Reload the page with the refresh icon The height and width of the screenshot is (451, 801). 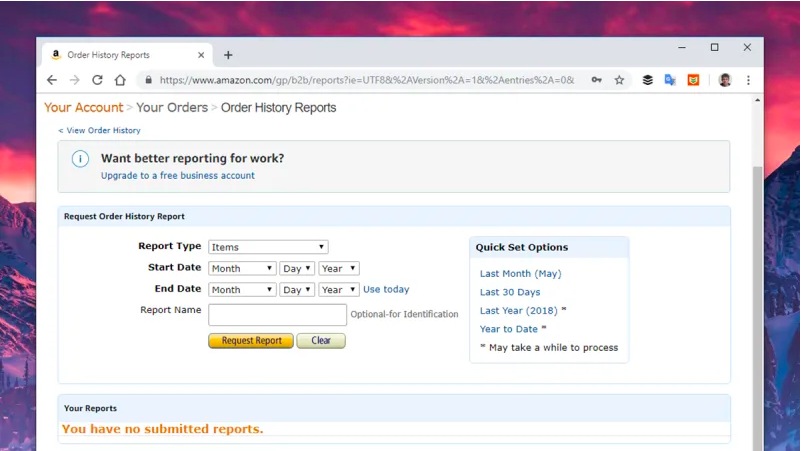coord(97,80)
